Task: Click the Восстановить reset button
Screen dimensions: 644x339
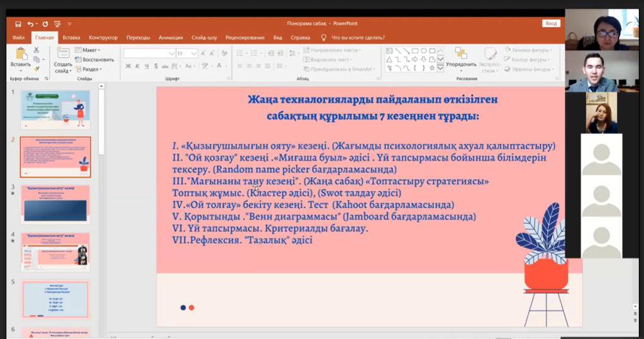Action: 94,60
